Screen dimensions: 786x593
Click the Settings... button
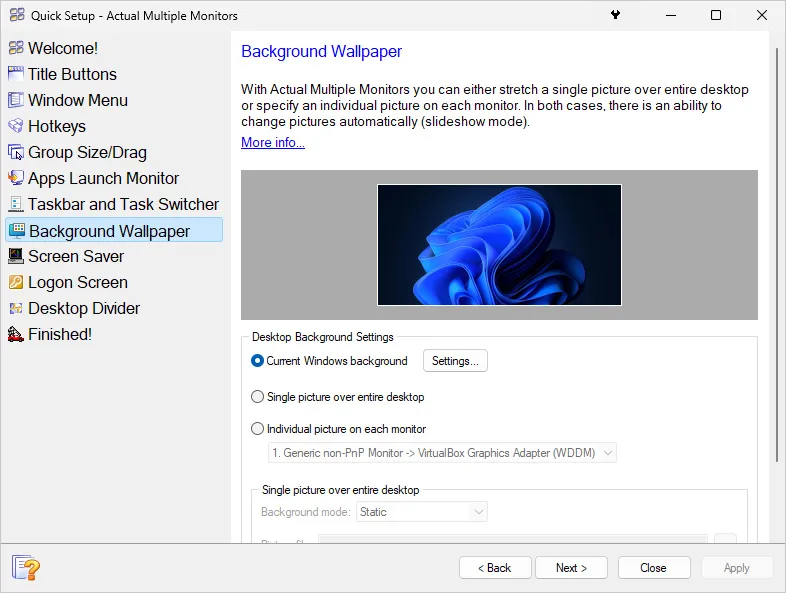pyautogui.click(x=455, y=361)
